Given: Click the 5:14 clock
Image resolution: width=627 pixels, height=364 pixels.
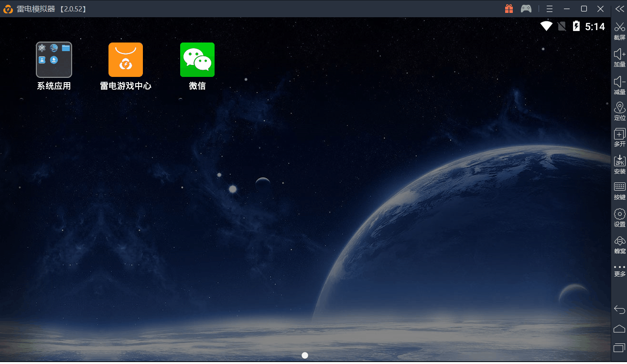Looking at the screenshot, I should tap(595, 27).
